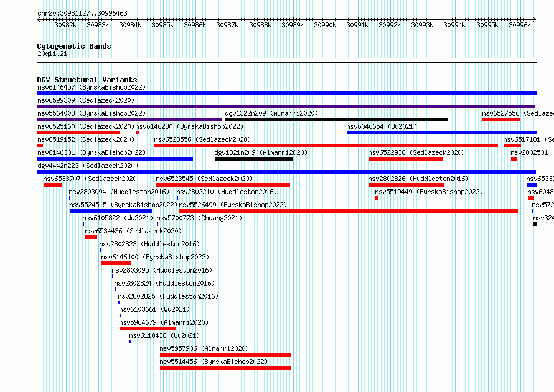Select small red marker under nsv5519449

click(x=377, y=198)
